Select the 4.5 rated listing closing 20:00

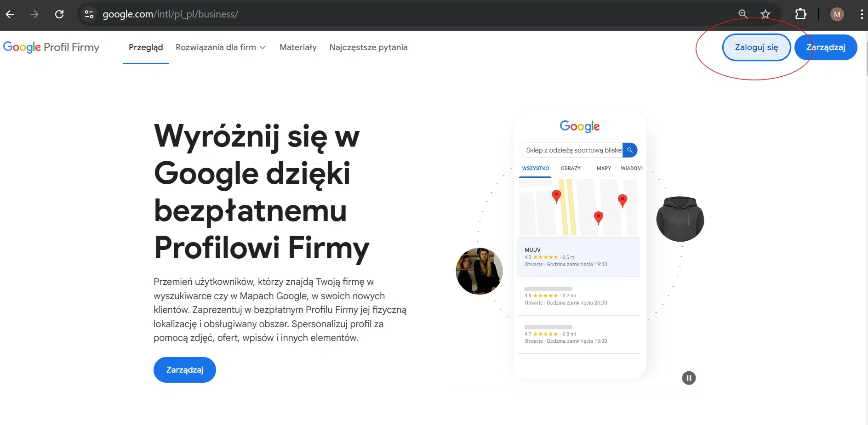point(578,296)
